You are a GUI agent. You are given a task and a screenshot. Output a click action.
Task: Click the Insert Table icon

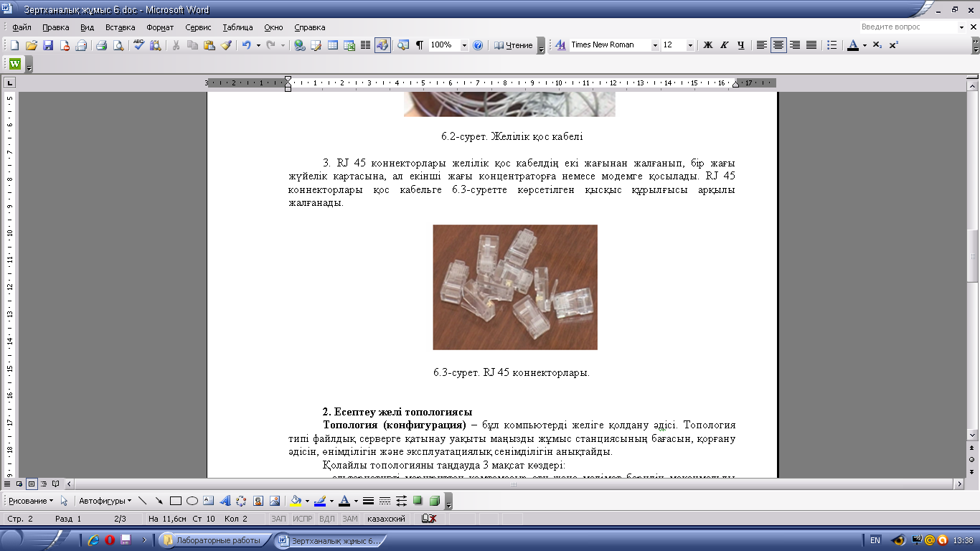[x=333, y=45]
